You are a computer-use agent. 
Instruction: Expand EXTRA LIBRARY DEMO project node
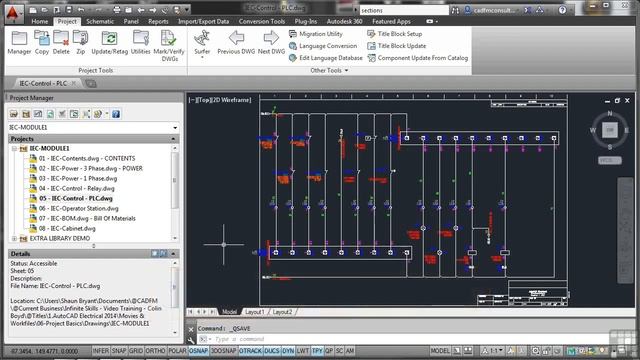pos(14,238)
